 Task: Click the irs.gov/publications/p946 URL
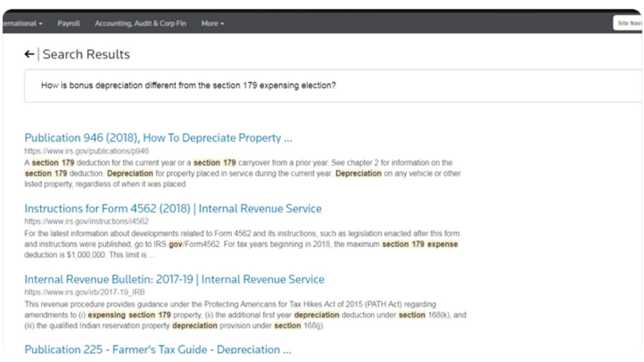[x=86, y=151]
